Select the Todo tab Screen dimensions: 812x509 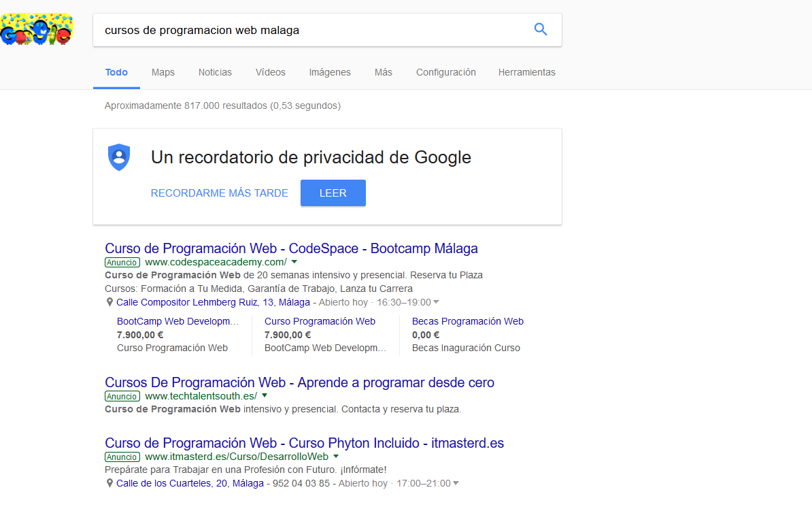click(116, 73)
